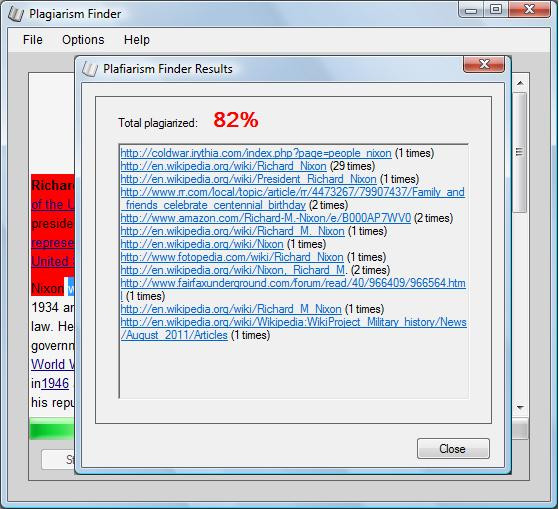Click the 'World W' link in background text

(53, 364)
